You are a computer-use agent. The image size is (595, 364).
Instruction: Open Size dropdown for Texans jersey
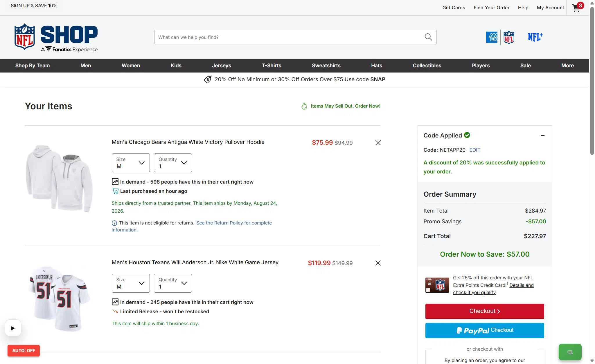pyautogui.click(x=131, y=283)
